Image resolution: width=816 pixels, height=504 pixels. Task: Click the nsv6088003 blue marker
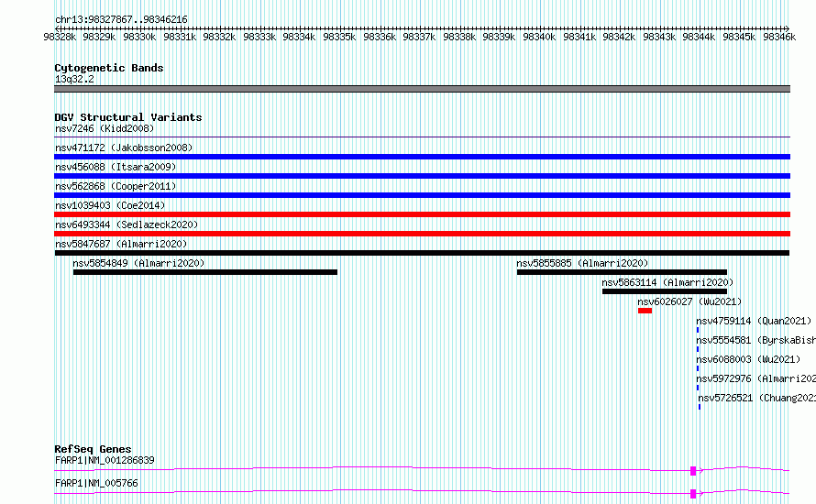coord(698,368)
